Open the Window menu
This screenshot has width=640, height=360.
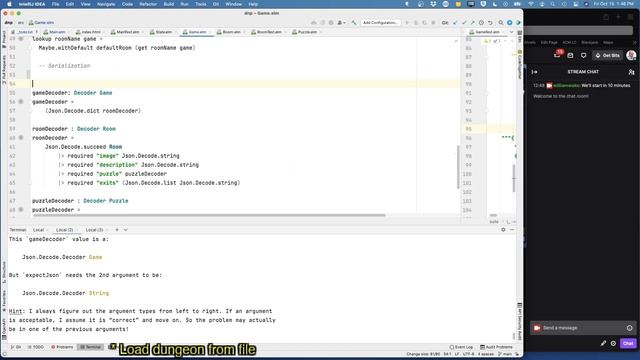click(x=233, y=4)
